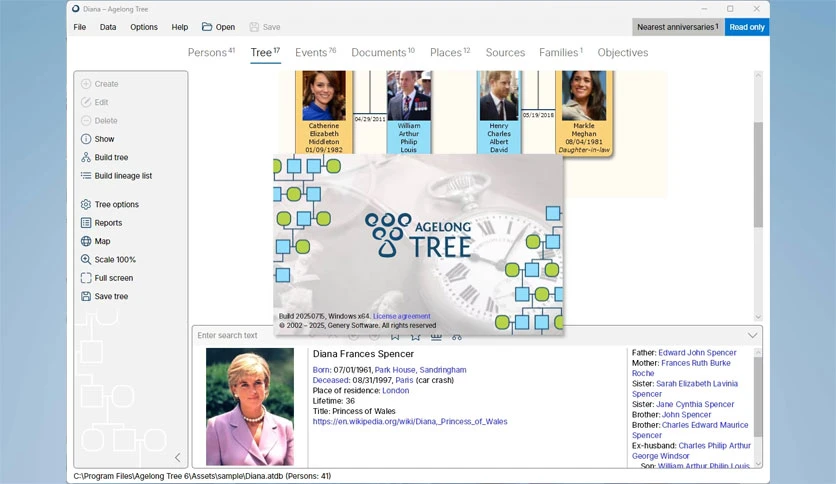The image size is (836, 484).
Task: Open the File menu
Action: [x=79, y=27]
